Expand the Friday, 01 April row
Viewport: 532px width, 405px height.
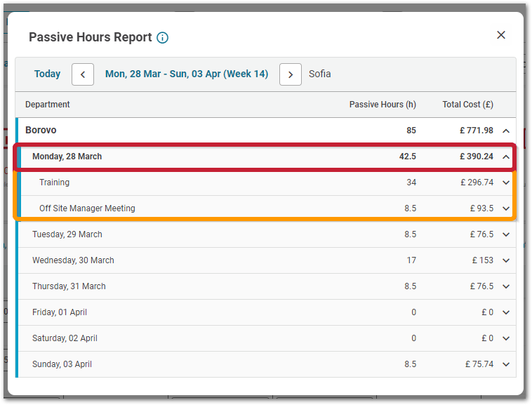(x=506, y=312)
